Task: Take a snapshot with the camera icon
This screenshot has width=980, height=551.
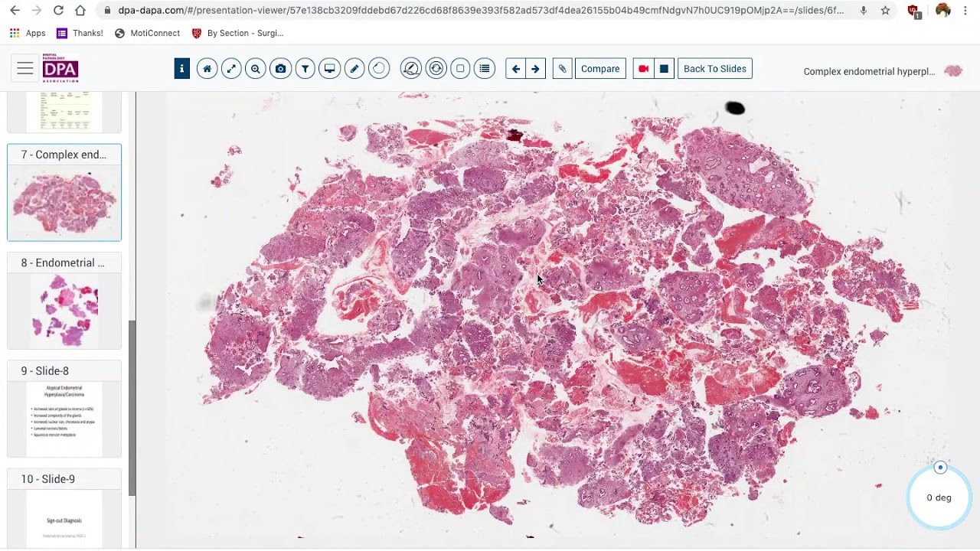Action: pyautogui.click(x=280, y=69)
